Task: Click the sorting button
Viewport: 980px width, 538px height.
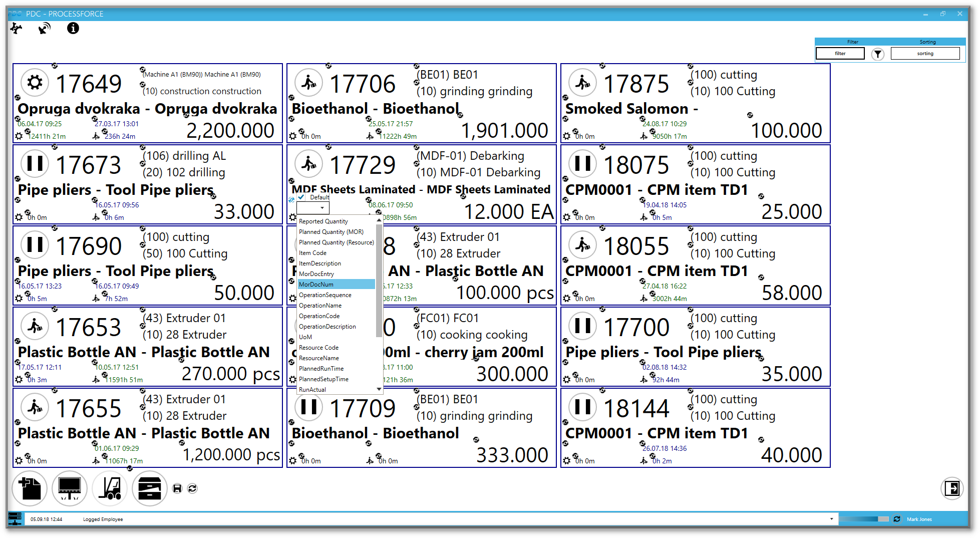Action: pos(925,54)
